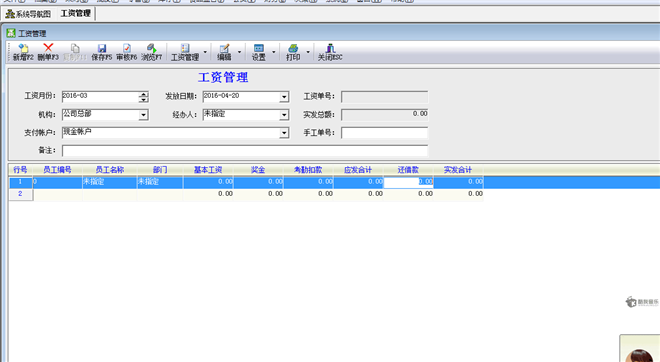660x362 pixels.
Task: Select row 2 in the salary grid
Action: [x=246, y=194]
